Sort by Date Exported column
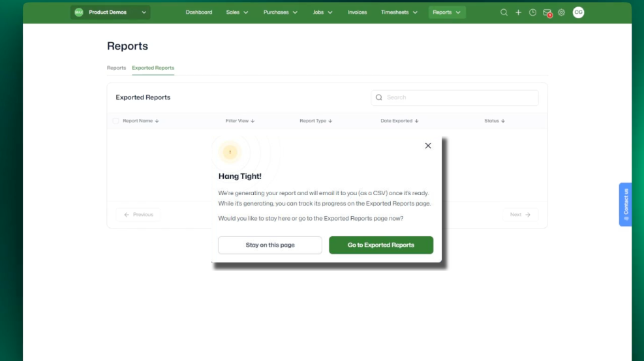The height and width of the screenshot is (361, 644). pos(399,121)
